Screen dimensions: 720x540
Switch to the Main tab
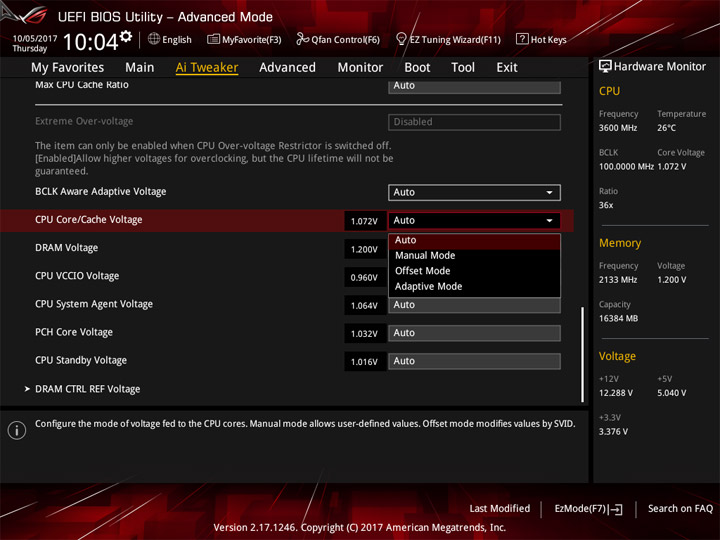tap(140, 68)
